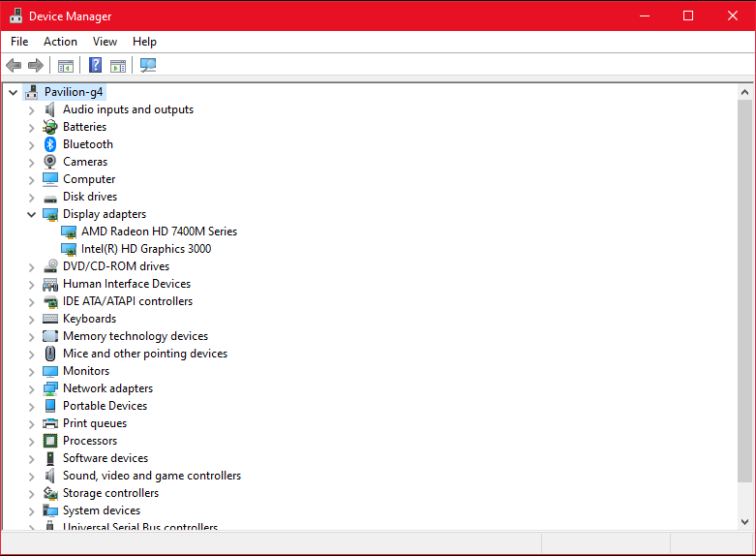Screen dimensions: 756x556
Task: Maximize the Device Manager window
Action: coord(688,15)
